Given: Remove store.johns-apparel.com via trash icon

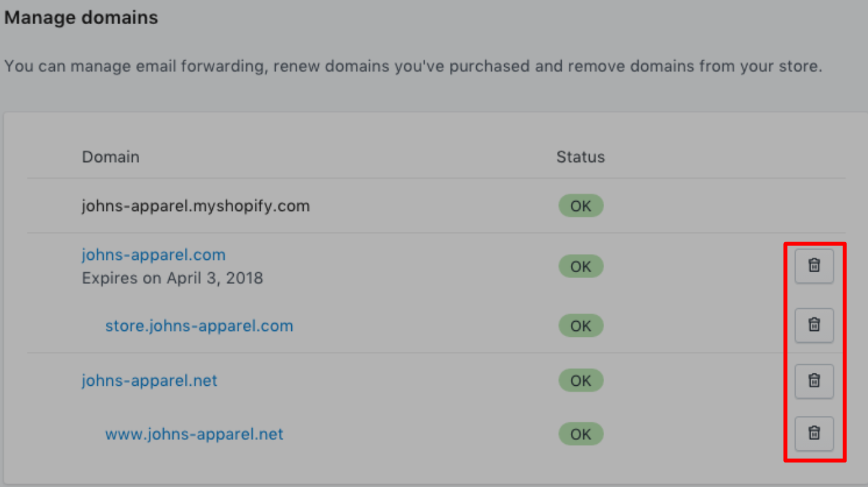Looking at the screenshot, I should point(814,325).
